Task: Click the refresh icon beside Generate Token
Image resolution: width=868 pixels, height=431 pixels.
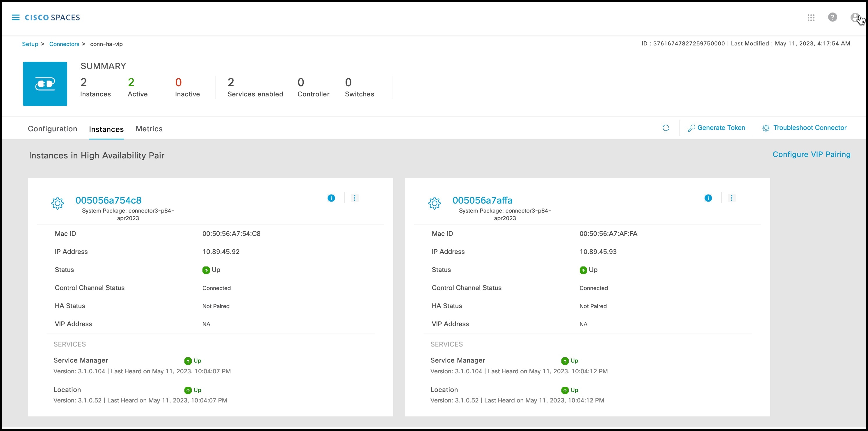Action: click(x=666, y=128)
